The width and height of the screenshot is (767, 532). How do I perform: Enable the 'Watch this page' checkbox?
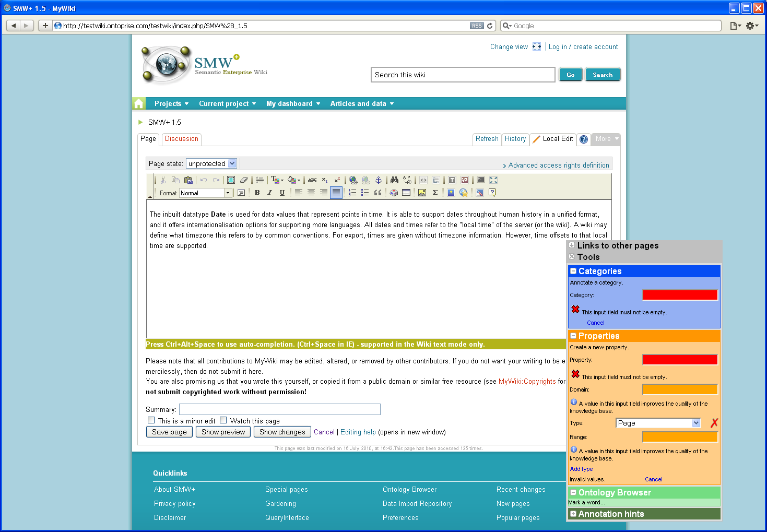223,420
